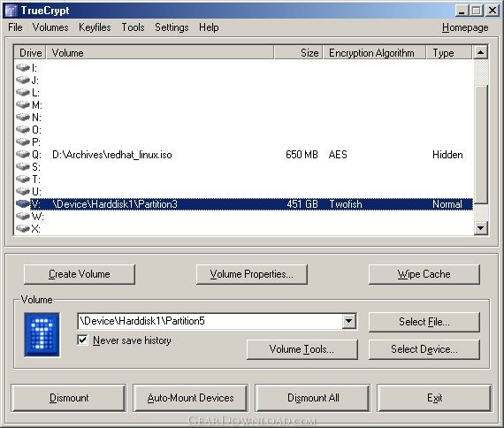Image resolution: width=504 pixels, height=428 pixels.
Task: Click the TrueCrypt title bar icon
Action: (11, 11)
